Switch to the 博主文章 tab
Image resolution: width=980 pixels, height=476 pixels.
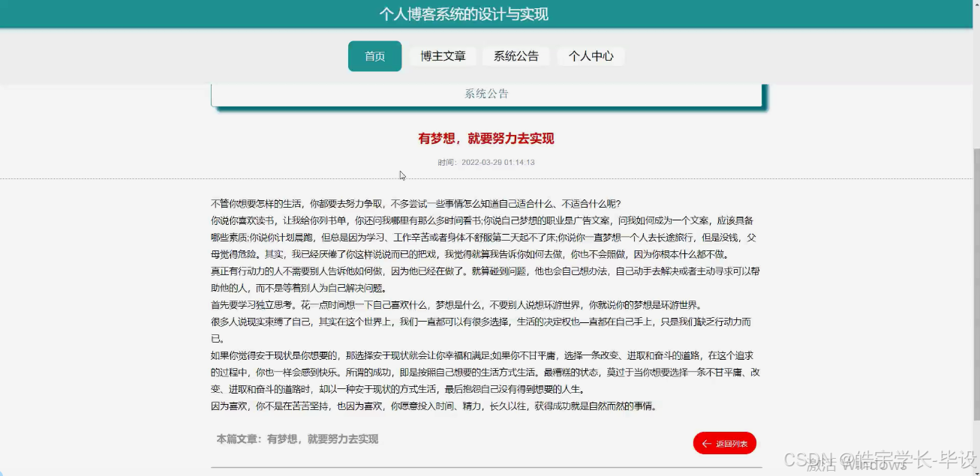tap(443, 55)
